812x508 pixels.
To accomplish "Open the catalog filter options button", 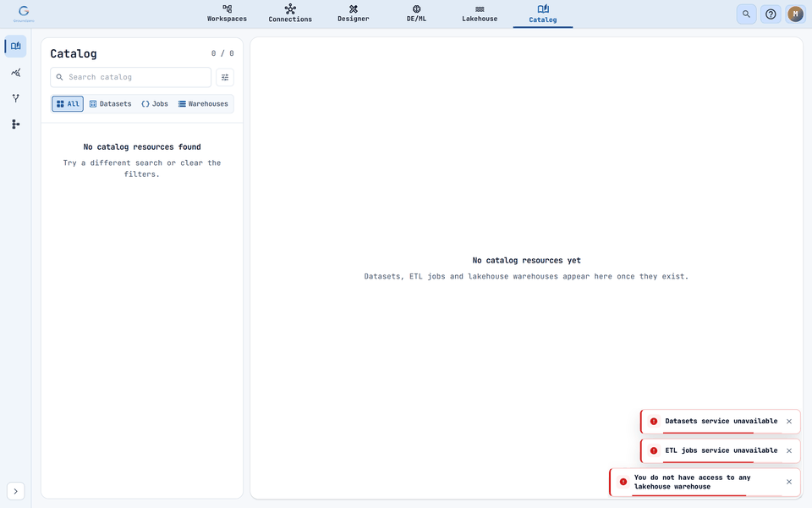I will click(225, 77).
